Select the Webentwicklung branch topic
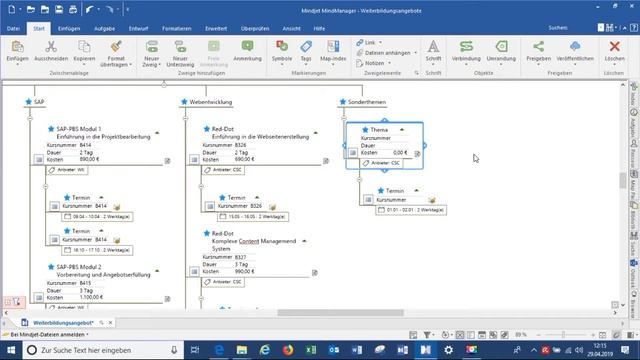The height and width of the screenshot is (360, 640). (211, 102)
